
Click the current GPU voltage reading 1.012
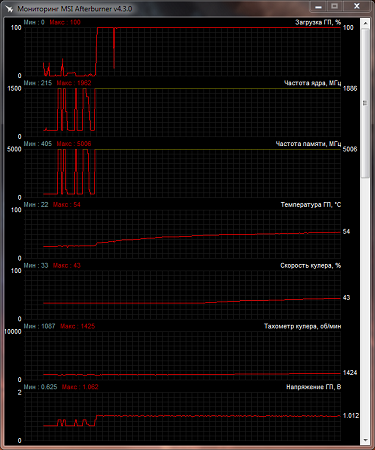tap(351, 416)
